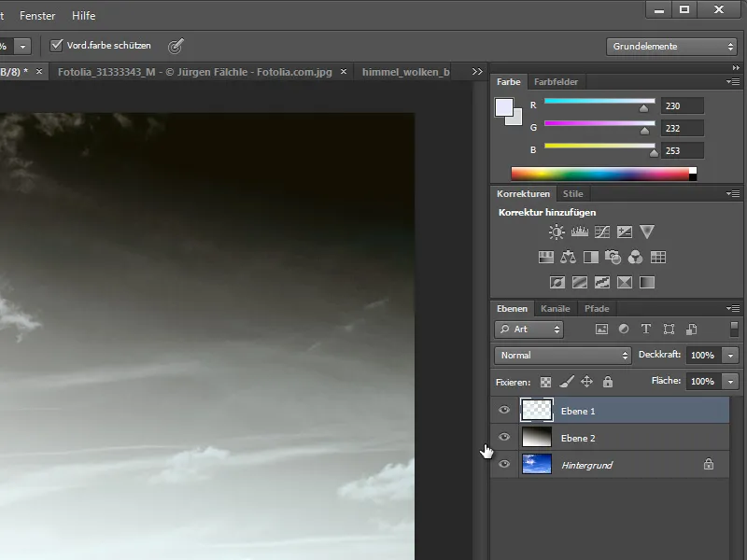
Task: Add Color Lookup adjustment
Action: click(658, 258)
